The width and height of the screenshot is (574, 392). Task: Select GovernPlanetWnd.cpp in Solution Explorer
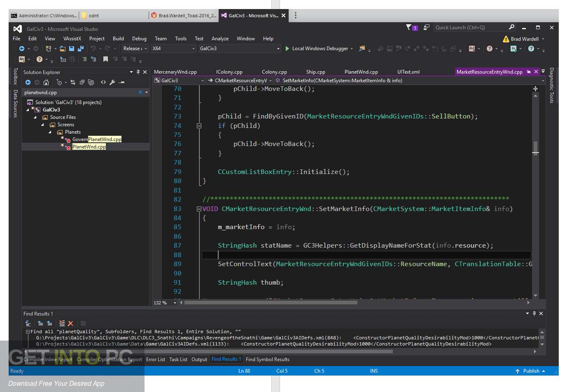(x=97, y=139)
